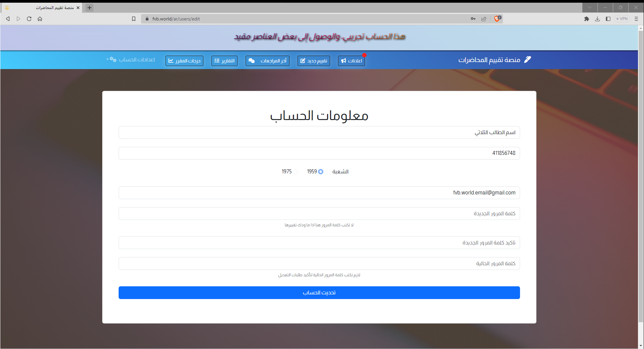The width and height of the screenshot is (644, 349).
Task: Toggle the VPN control in the toolbar
Action: coord(622,19)
